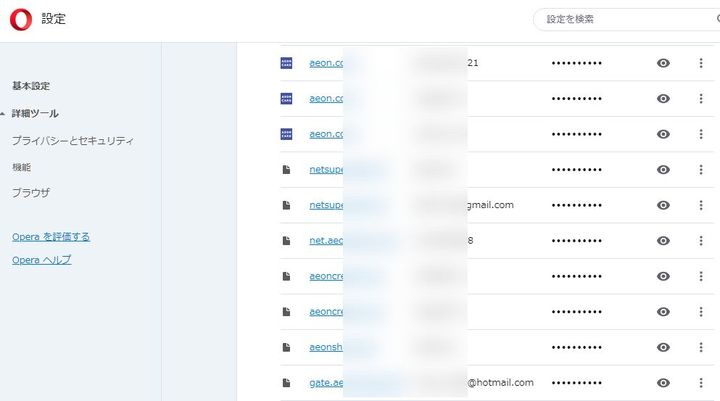Reveal password for the aeonsh entry

click(663, 347)
